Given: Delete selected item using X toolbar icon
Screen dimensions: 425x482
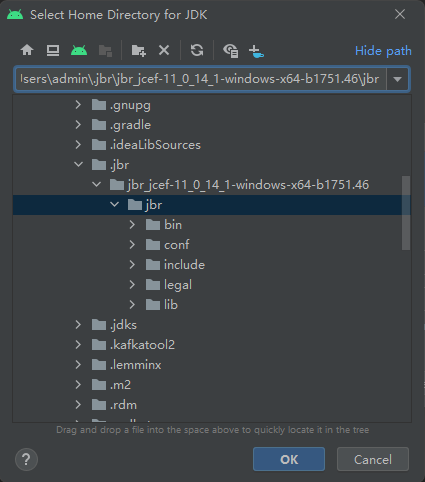Looking at the screenshot, I should (164, 50).
